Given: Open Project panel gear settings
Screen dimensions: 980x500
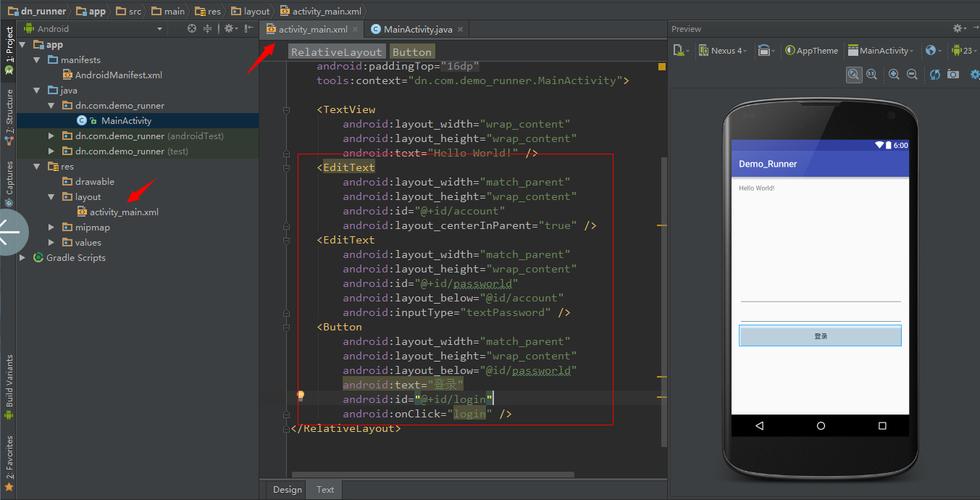Looking at the screenshot, I should [229, 29].
